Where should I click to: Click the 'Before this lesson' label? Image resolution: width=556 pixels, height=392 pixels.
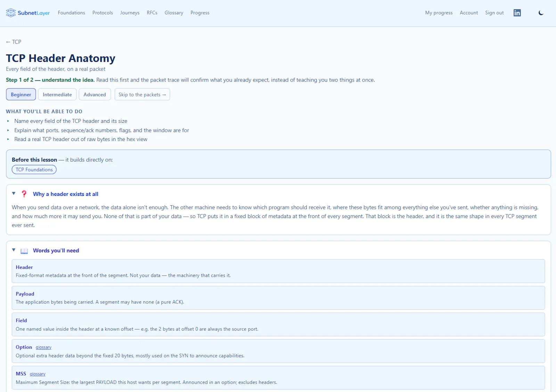(x=34, y=160)
